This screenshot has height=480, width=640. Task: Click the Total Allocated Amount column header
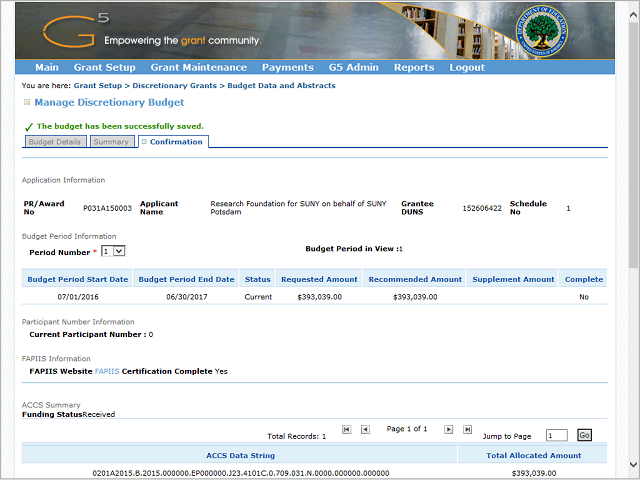(533, 456)
